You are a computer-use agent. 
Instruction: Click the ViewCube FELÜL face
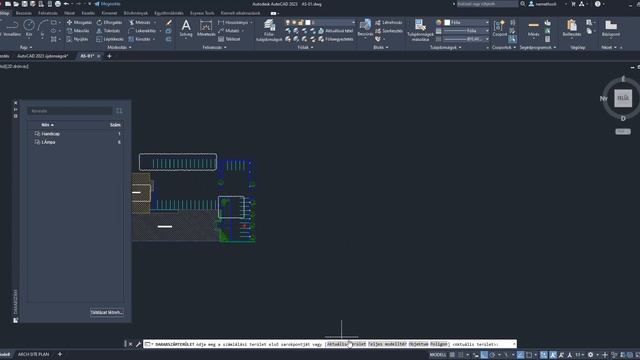point(623,98)
